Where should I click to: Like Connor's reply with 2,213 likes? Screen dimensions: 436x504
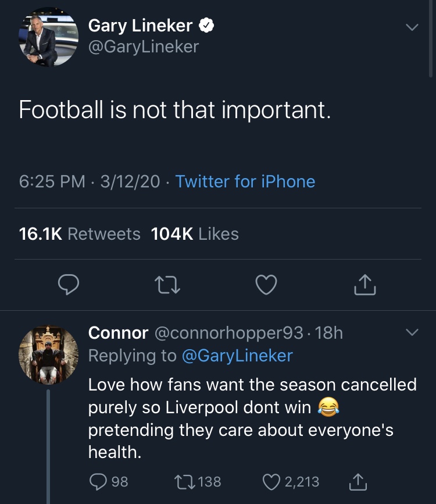[272, 481]
